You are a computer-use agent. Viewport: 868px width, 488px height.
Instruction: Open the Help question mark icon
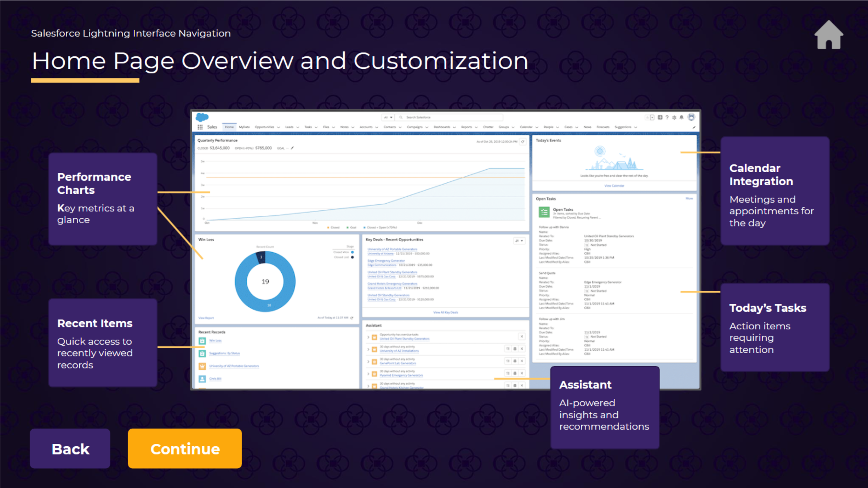click(x=667, y=117)
